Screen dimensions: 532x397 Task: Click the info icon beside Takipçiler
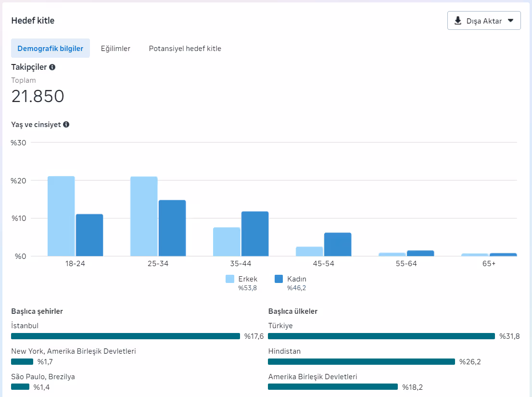coord(52,67)
